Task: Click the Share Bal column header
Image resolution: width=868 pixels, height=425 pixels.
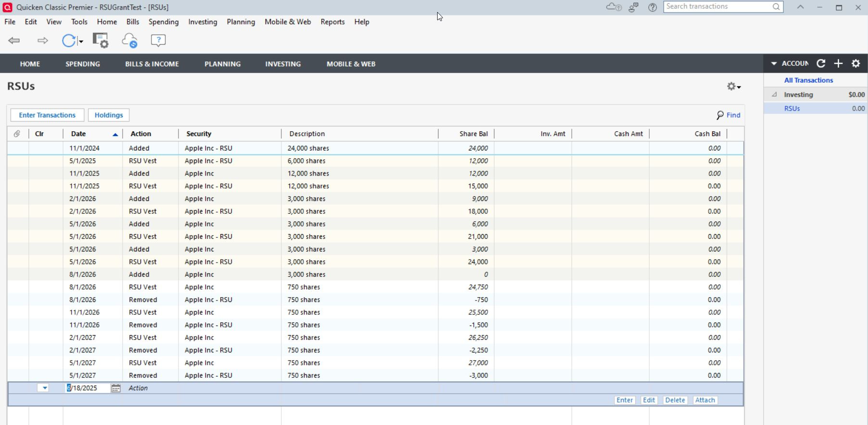Action: [x=466, y=134]
